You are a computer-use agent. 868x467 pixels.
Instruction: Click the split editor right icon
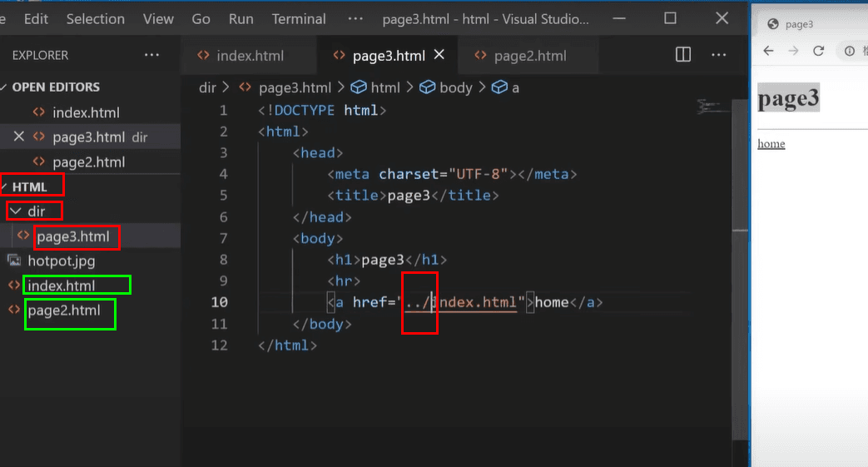click(683, 55)
